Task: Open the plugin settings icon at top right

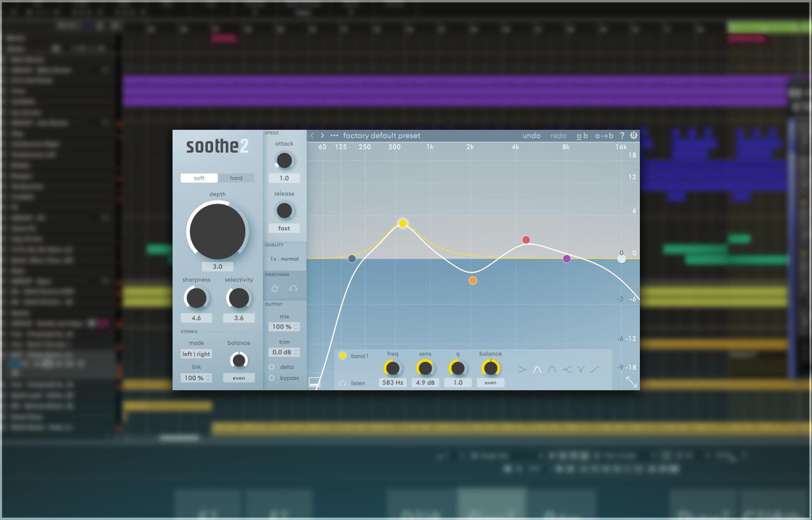Action: 634,135
